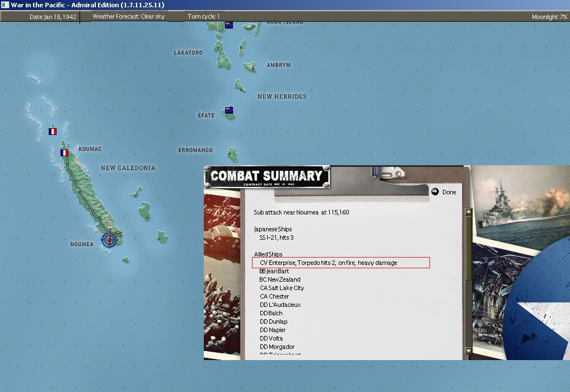Click the French flag base at Koumac
Screen dimensions: 570x392
pos(64,153)
